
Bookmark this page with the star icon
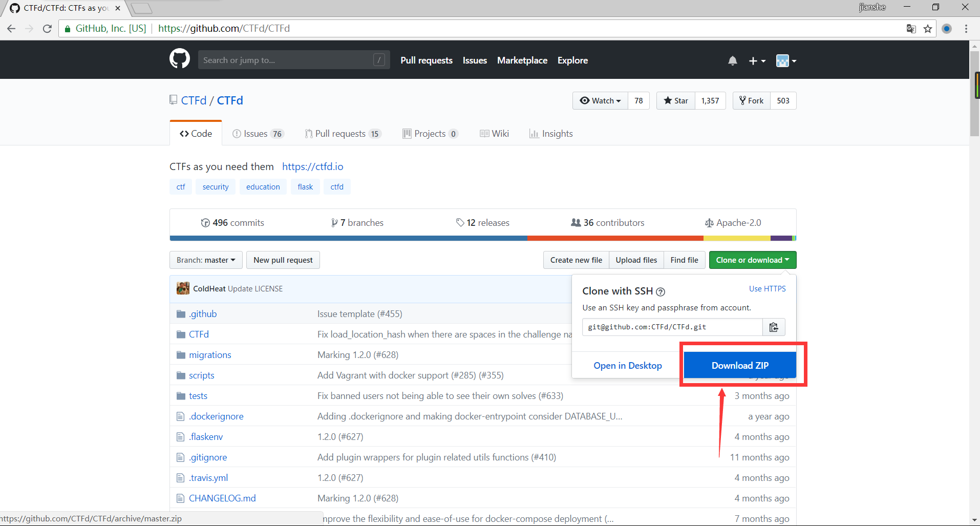pos(928,29)
